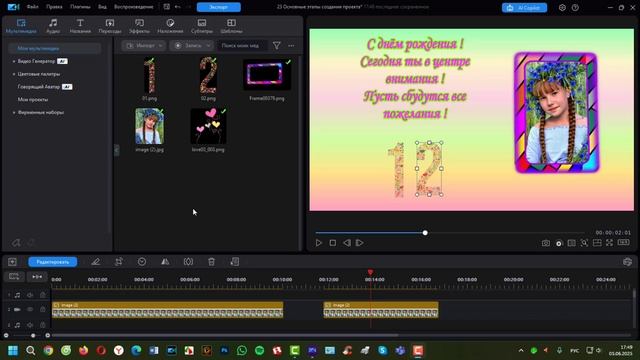This screenshot has height=360, width=640.
Task: Select Мои проекты in sidebar
Action: 33,100
